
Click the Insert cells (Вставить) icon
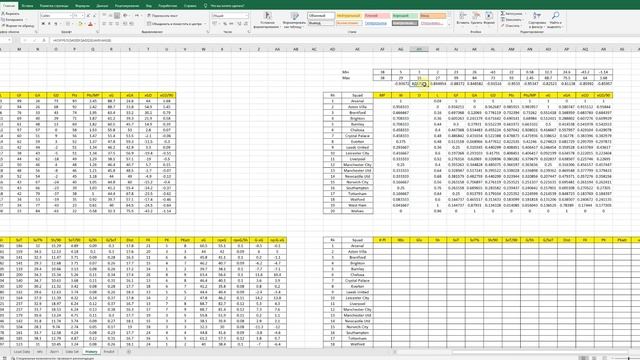(x=463, y=18)
